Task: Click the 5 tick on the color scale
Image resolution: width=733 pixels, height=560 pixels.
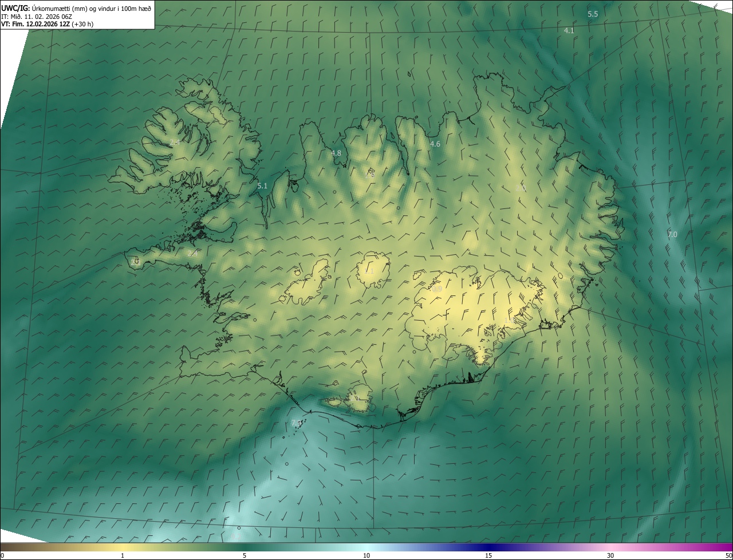Action: coord(245,555)
